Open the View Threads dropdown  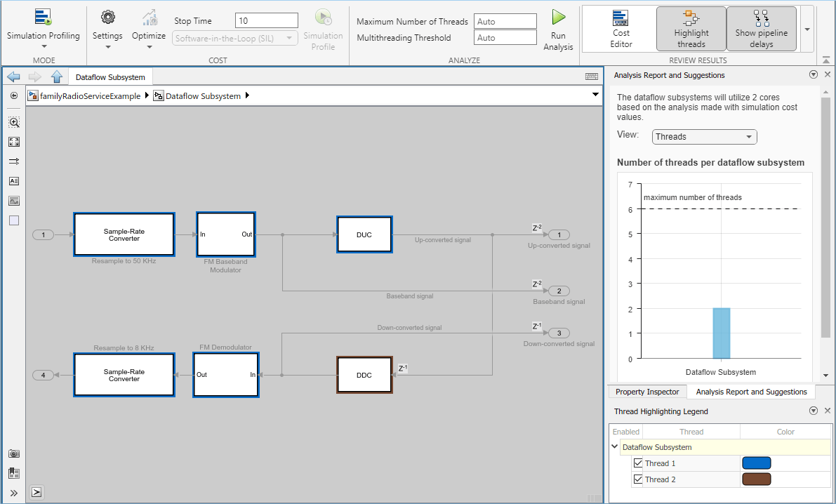704,137
